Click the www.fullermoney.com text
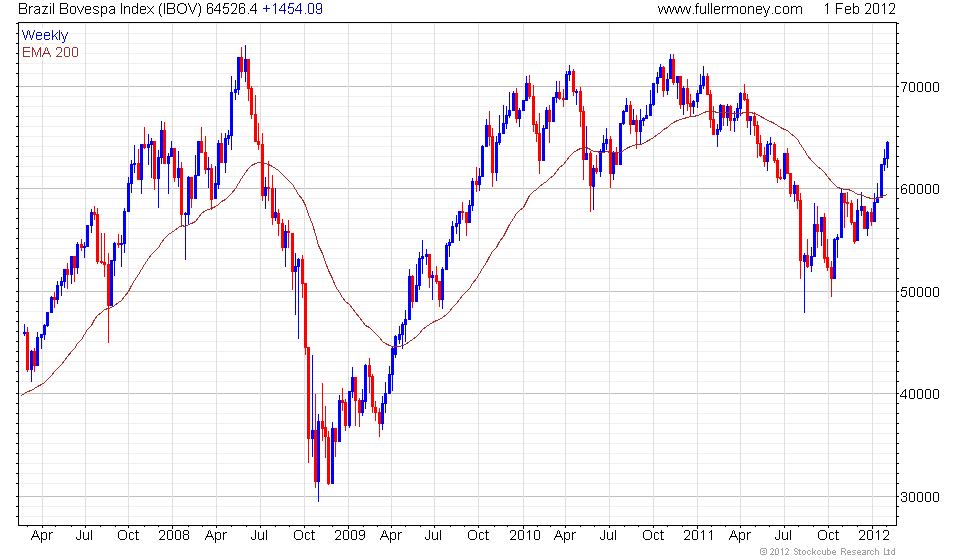 pos(730,9)
